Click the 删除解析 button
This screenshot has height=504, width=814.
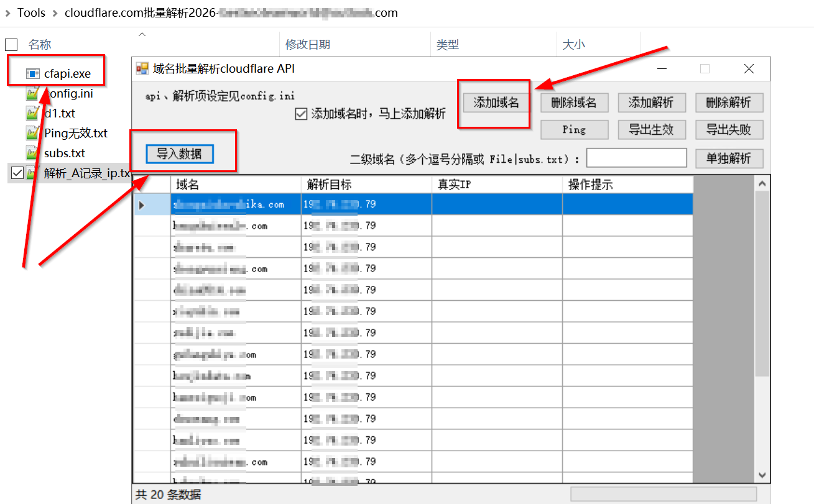[x=729, y=103]
